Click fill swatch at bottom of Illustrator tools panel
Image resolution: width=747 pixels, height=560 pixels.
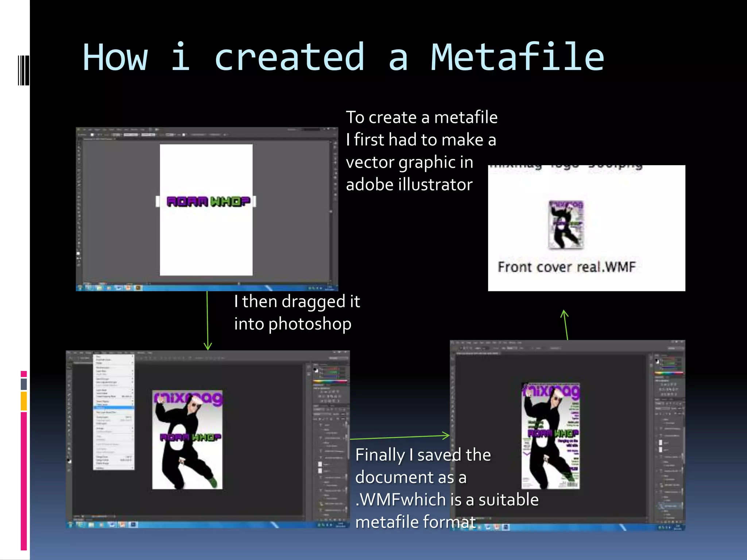tap(78, 253)
